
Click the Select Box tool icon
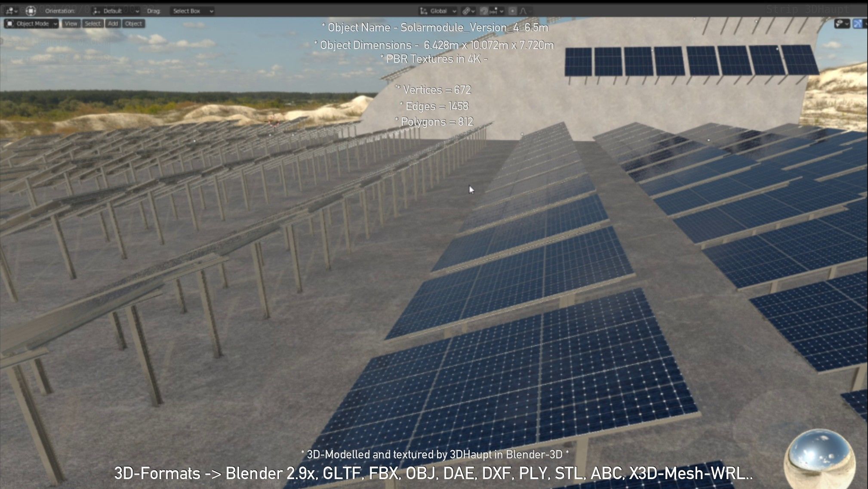(x=31, y=11)
